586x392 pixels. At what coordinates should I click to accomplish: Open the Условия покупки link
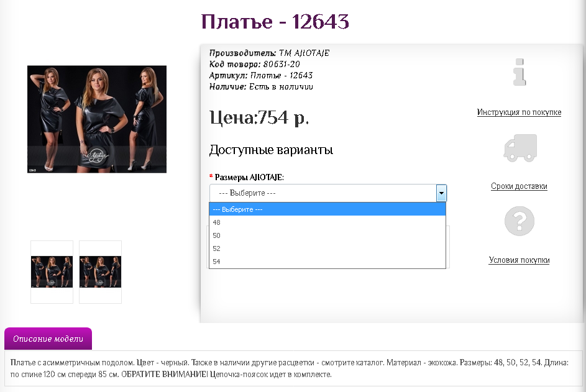[x=519, y=260]
